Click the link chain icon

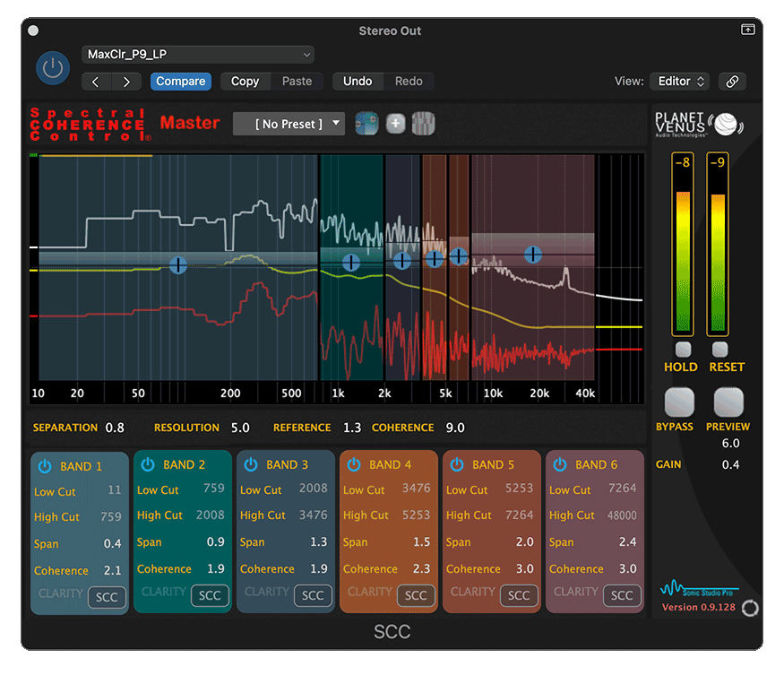pyautogui.click(x=732, y=82)
